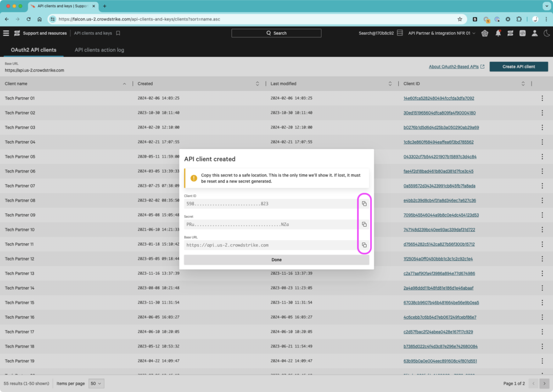Expand the browser tab list chevron
553x392 pixels.
(x=546, y=6)
